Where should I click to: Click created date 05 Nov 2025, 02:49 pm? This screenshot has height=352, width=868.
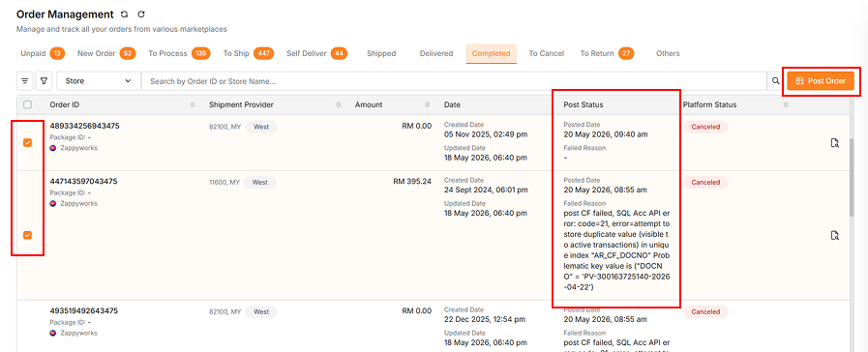click(x=486, y=134)
